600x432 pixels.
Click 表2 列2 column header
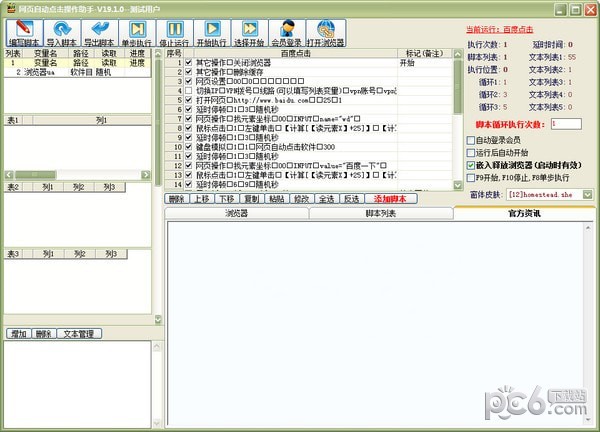pyautogui.click(x=78, y=187)
